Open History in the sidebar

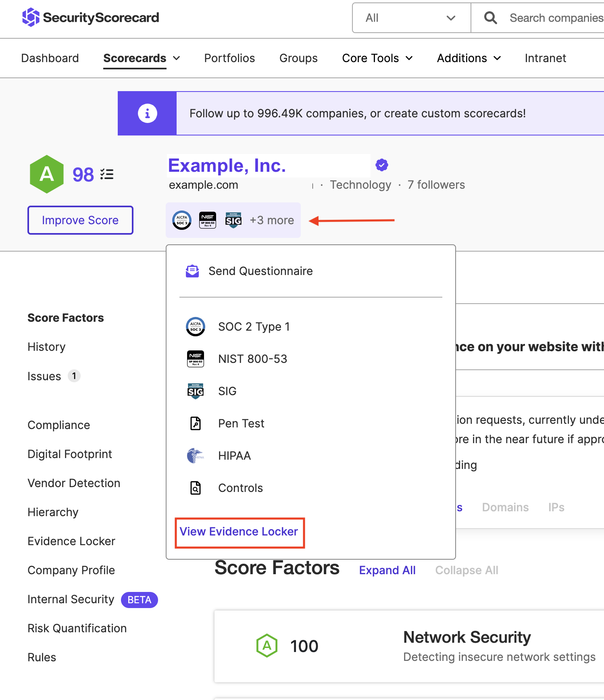pyautogui.click(x=46, y=347)
